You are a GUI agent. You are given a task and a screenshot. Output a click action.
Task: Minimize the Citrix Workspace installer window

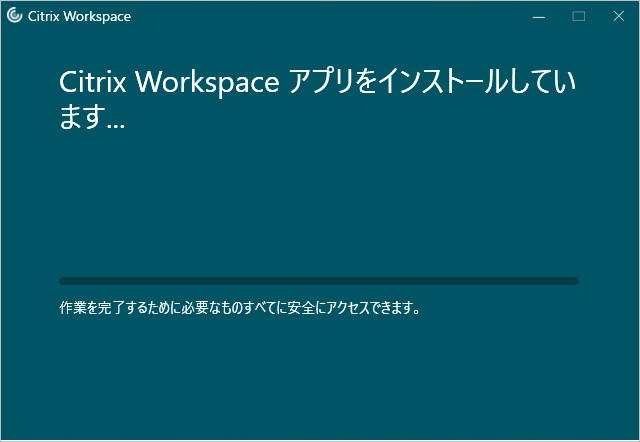pyautogui.click(x=539, y=16)
